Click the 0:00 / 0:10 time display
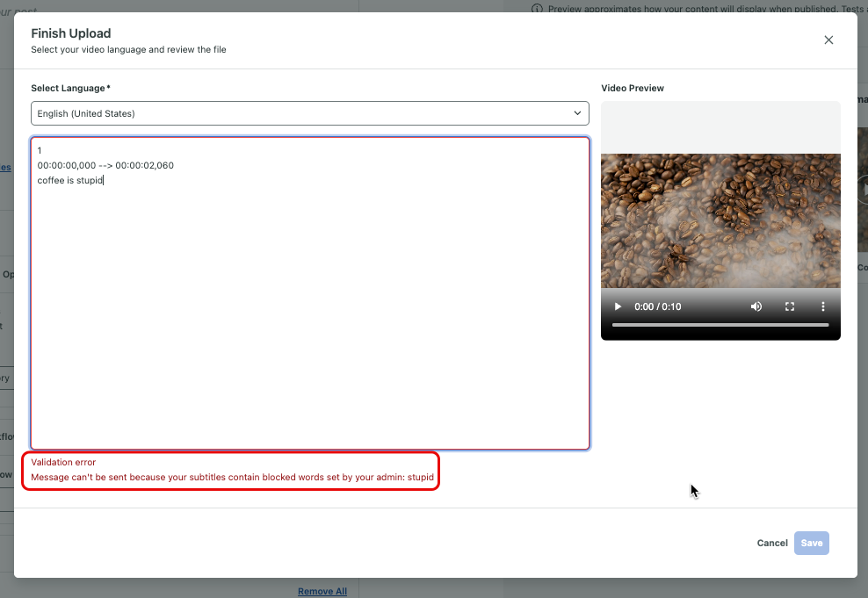The image size is (868, 598). pos(657,306)
